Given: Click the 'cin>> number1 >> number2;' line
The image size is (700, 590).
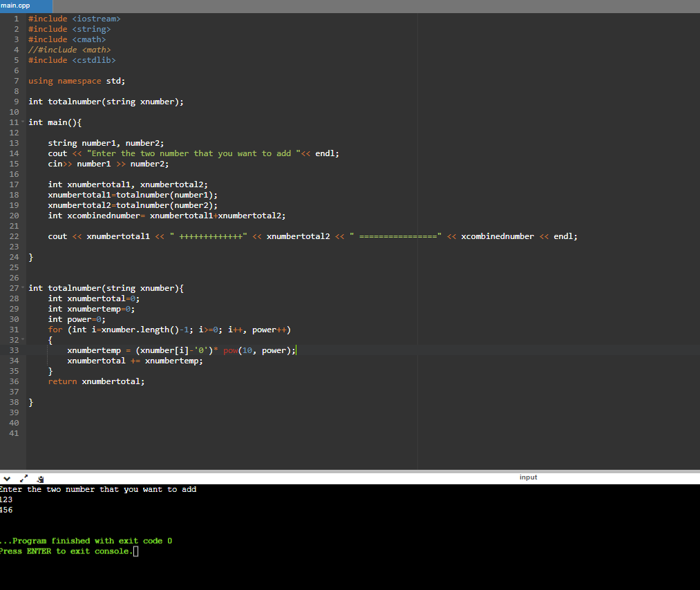Looking at the screenshot, I should (108, 164).
